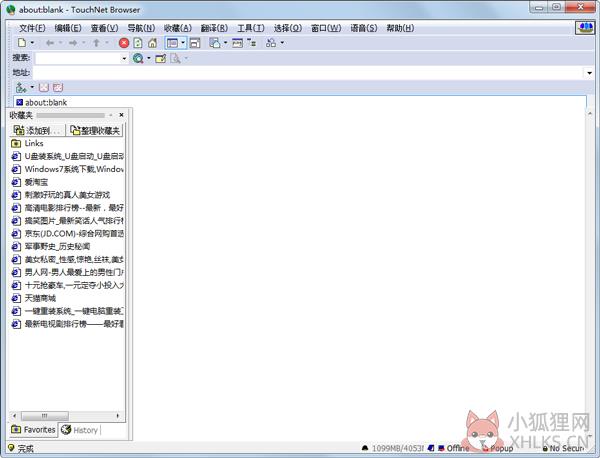Toggle the Offline status bar indicator
The width and height of the screenshot is (600, 458).
coord(454,448)
